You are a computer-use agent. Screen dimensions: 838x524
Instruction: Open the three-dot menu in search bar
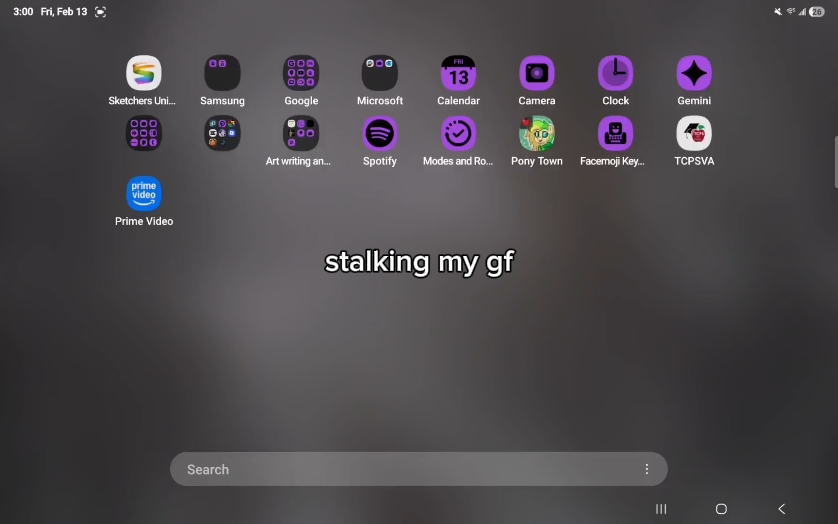647,469
